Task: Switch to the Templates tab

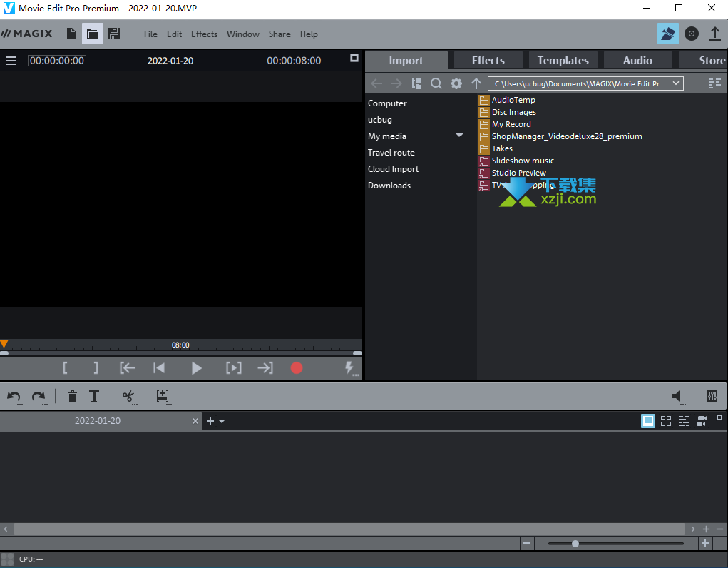Action: (x=563, y=61)
